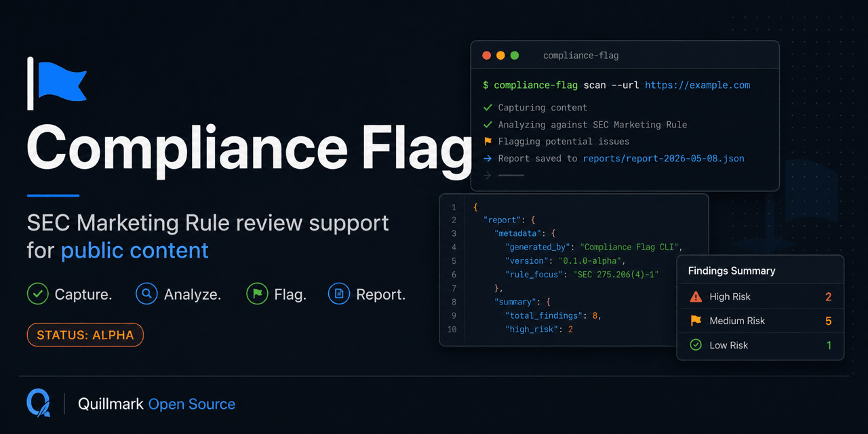
Task: Click the "Compliance Flag CLI" string value
Action: [x=631, y=248]
